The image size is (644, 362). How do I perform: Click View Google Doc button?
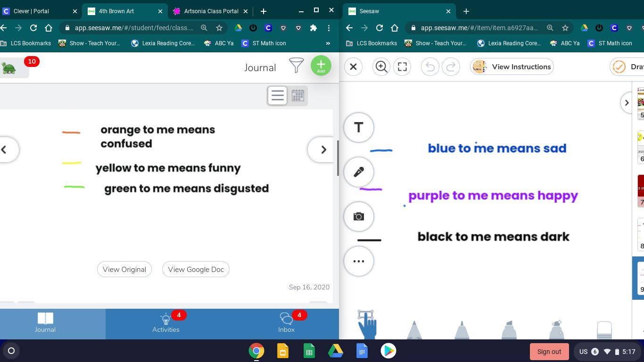(196, 270)
